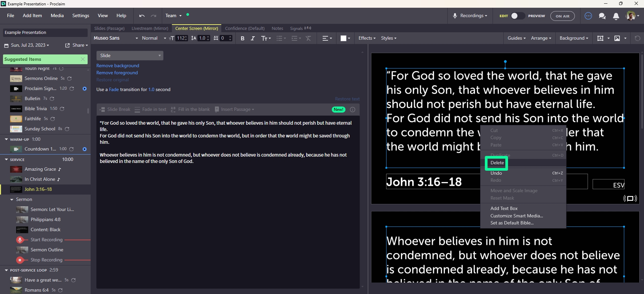This screenshot has height=294, width=644.
Task: Choose Delete from the context menu
Action: [x=497, y=163]
